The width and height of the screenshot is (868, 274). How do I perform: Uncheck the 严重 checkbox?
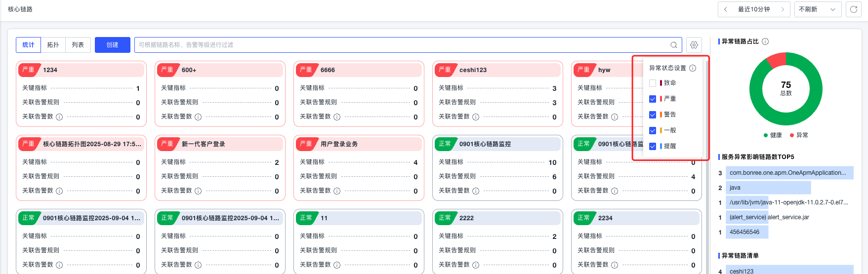653,99
